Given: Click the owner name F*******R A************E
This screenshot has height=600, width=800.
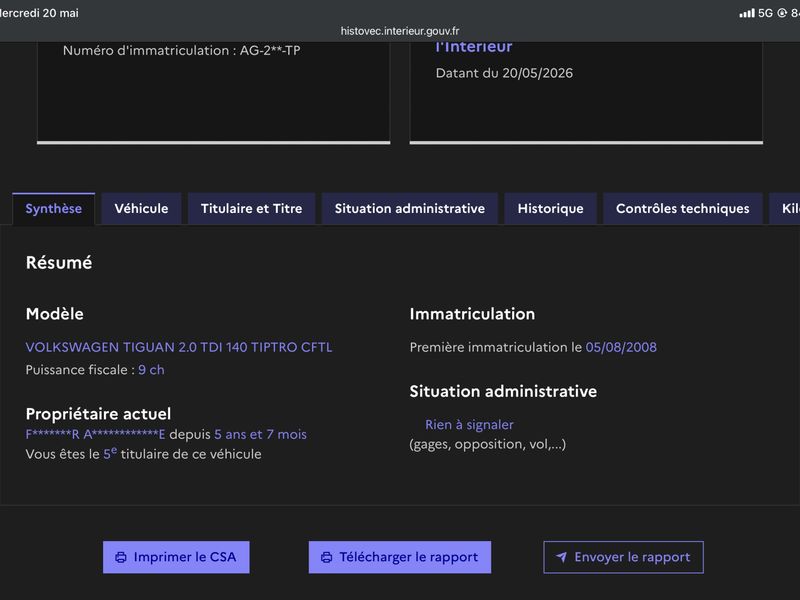Looking at the screenshot, I should (95, 435).
